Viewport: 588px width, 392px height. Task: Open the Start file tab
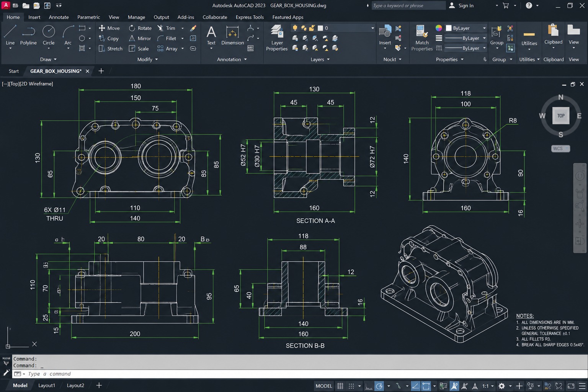point(14,71)
